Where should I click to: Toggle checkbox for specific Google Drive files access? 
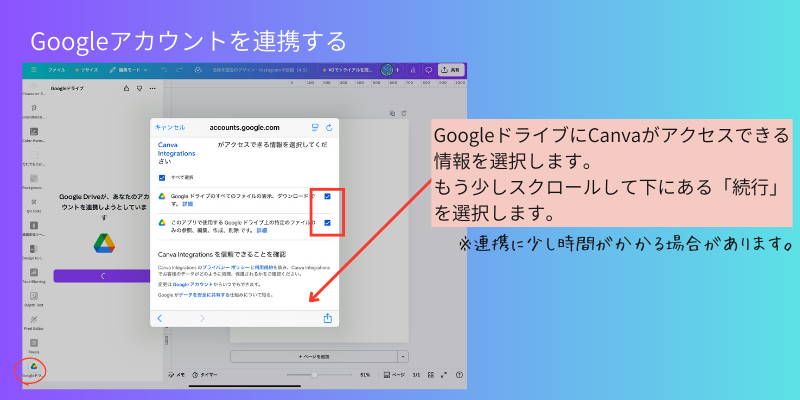click(x=328, y=222)
